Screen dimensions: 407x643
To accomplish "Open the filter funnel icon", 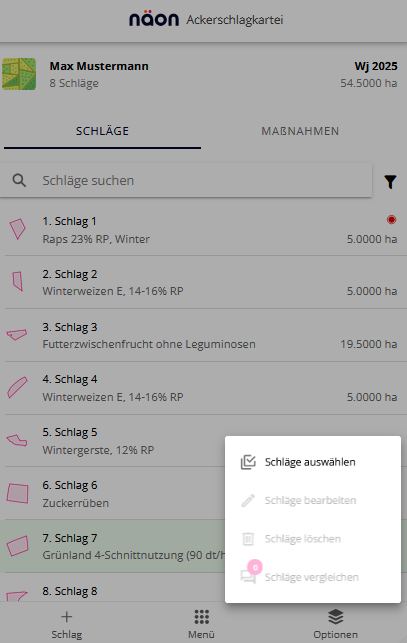I will [390, 182].
